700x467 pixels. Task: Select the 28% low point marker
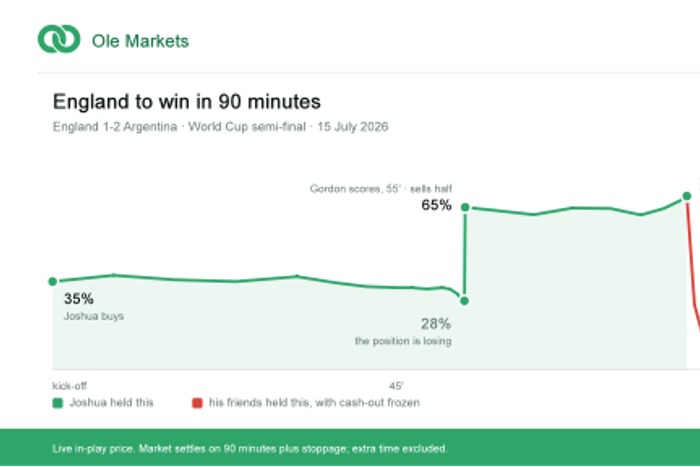point(464,301)
